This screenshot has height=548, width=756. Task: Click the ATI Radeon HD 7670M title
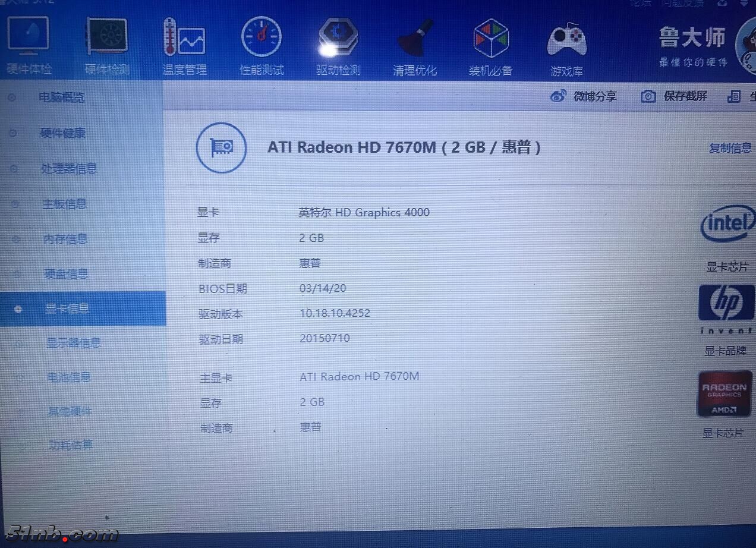pyautogui.click(x=404, y=147)
